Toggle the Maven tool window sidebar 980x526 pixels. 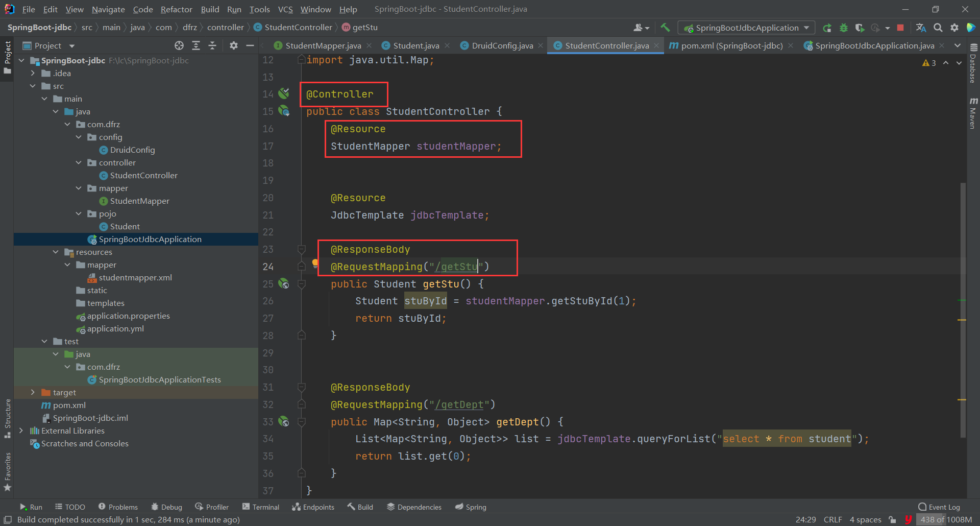(x=973, y=113)
